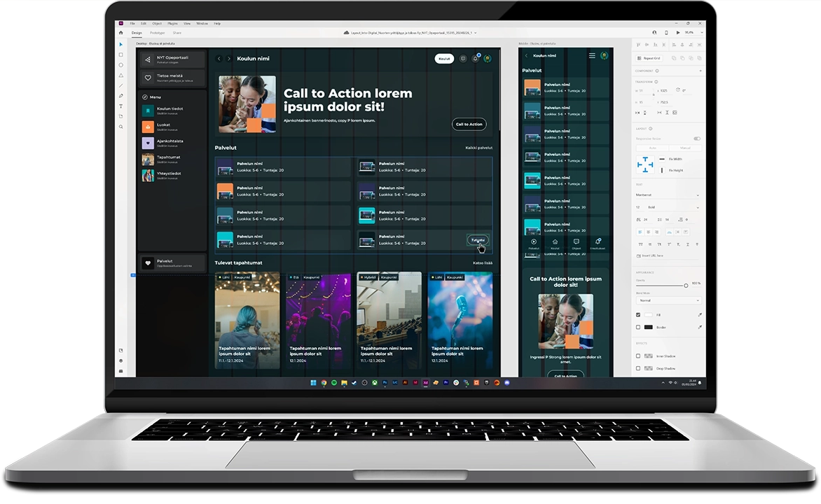Enable the Drop Shadow effect
Viewport: 821px width, 504px height.
(638, 369)
